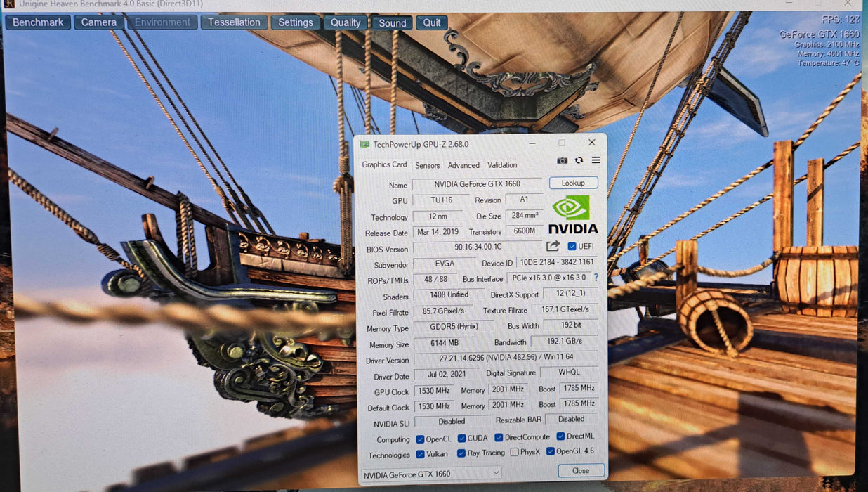The height and width of the screenshot is (492, 868).
Task: Click the GPU field TU116
Action: coord(441,200)
